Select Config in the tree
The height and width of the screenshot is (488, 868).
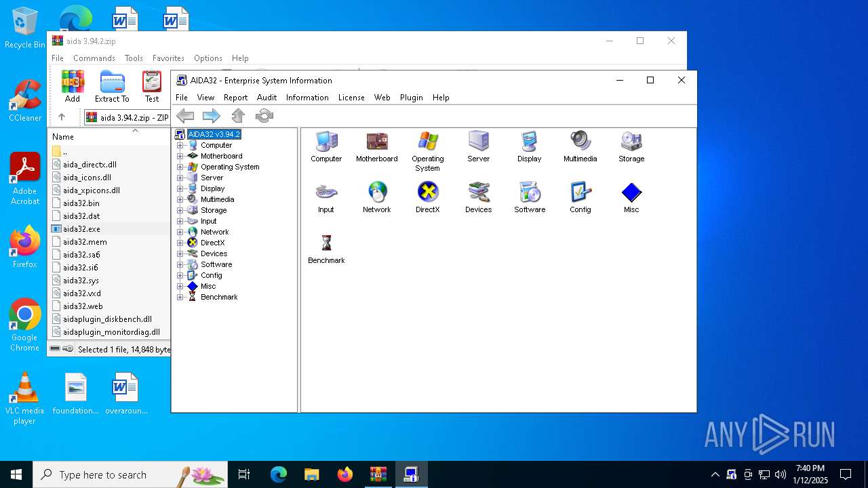[x=211, y=275]
